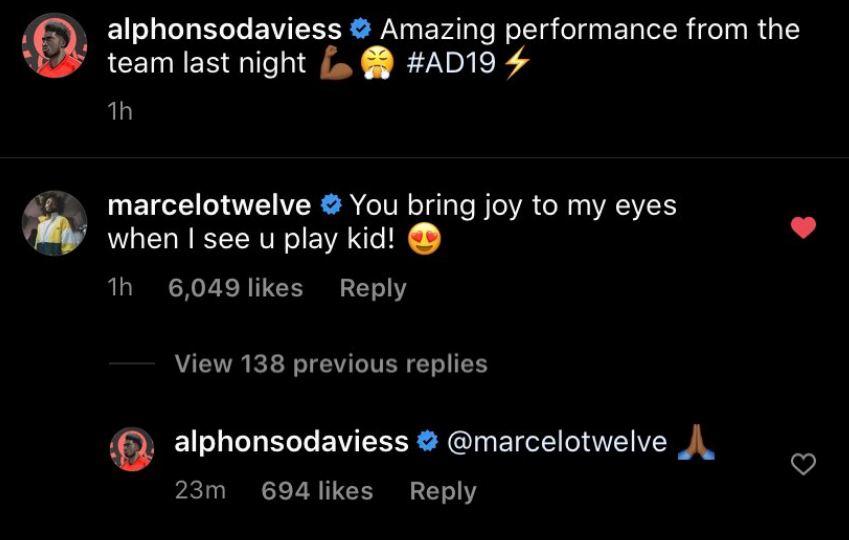Open the #AD19 hashtag

click(x=452, y=64)
